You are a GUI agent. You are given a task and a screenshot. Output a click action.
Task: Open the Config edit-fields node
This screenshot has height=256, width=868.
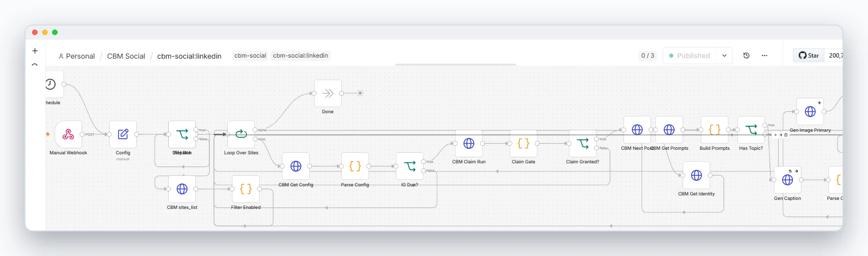click(x=123, y=134)
